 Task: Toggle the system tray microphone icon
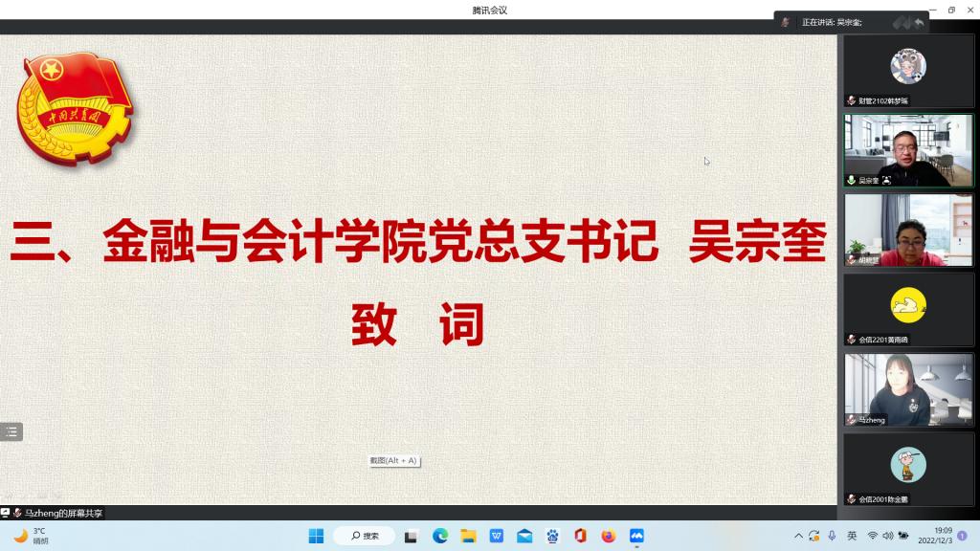(x=832, y=536)
